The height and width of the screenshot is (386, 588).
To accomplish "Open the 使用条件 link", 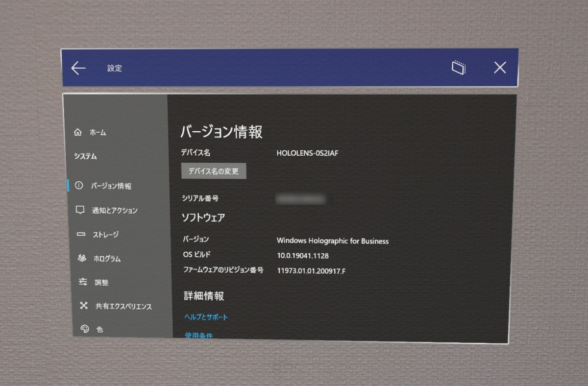I will (x=198, y=336).
